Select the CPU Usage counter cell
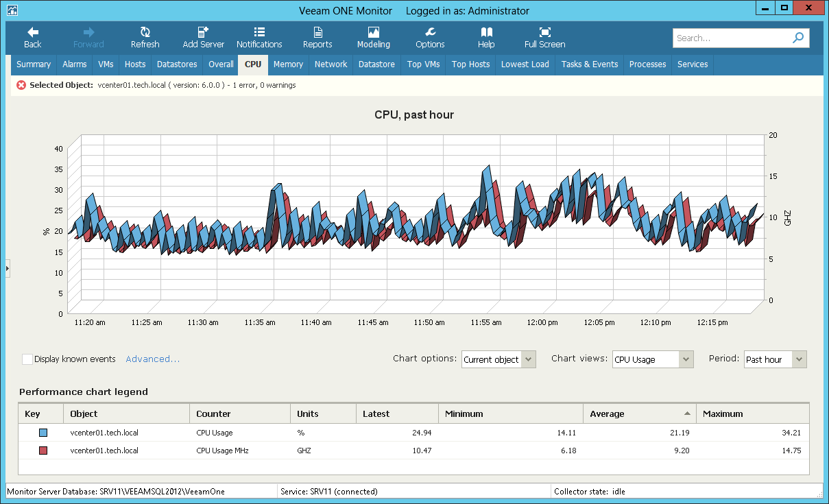Image resolution: width=829 pixels, height=504 pixels. (x=215, y=433)
